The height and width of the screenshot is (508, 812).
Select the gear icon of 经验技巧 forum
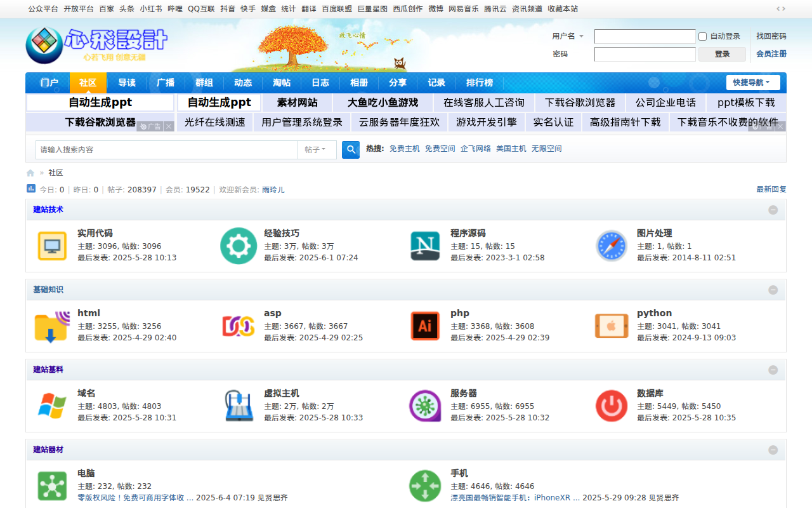238,246
